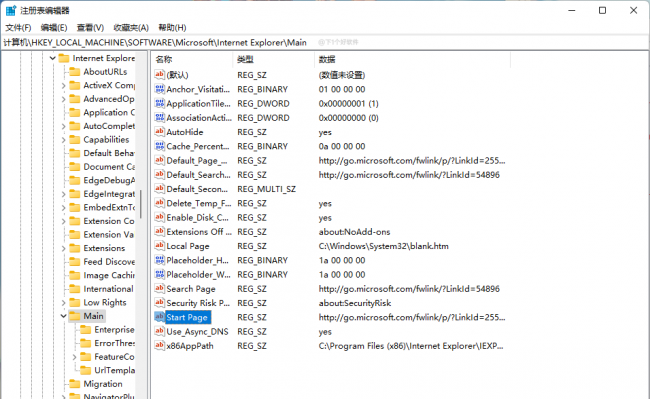Image resolution: width=650 pixels, height=399 pixels.
Task: Expand the AdvancedOptions key
Action: [x=63, y=99]
